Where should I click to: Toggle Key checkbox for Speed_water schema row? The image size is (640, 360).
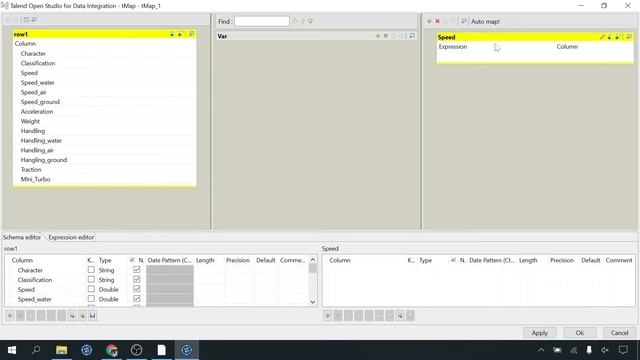pos(91,299)
